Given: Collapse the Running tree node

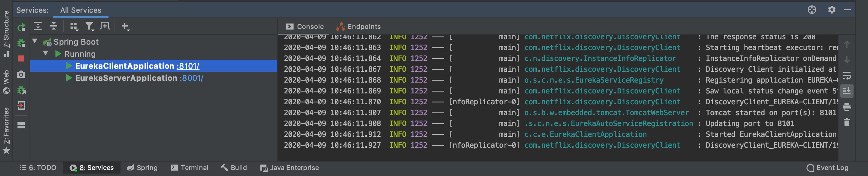Looking at the screenshot, I should pos(46,54).
